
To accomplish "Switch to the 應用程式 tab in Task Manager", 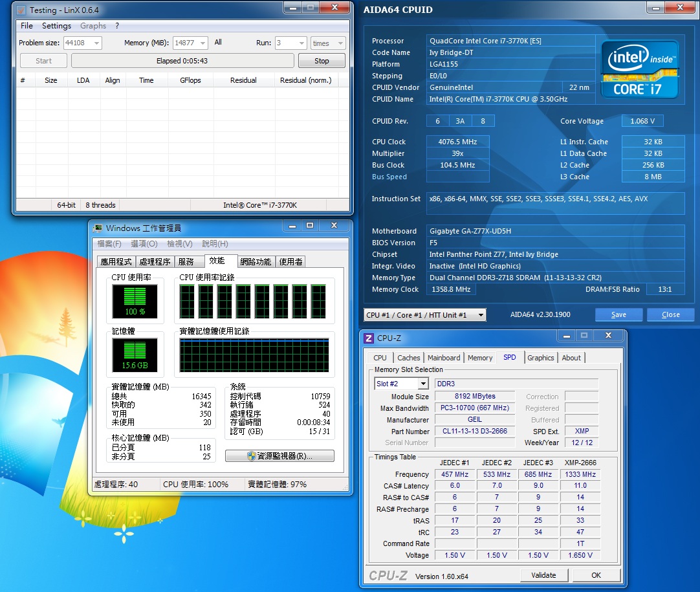I will [x=116, y=261].
